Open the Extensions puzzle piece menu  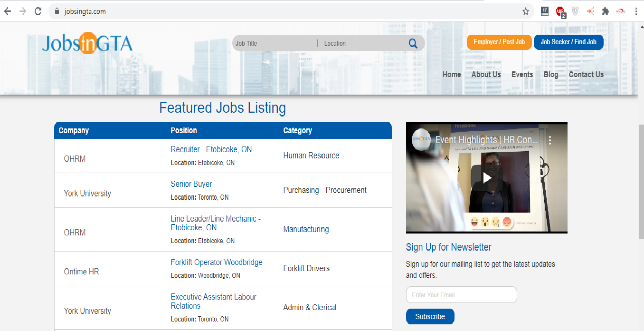tap(605, 11)
